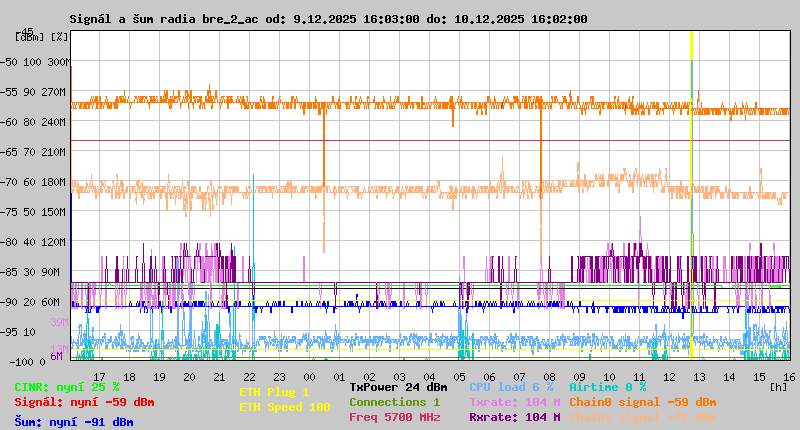Click the [dBm] unit label on y-axis
Image resolution: width=800 pixels, height=430 pixels.
tap(28, 37)
